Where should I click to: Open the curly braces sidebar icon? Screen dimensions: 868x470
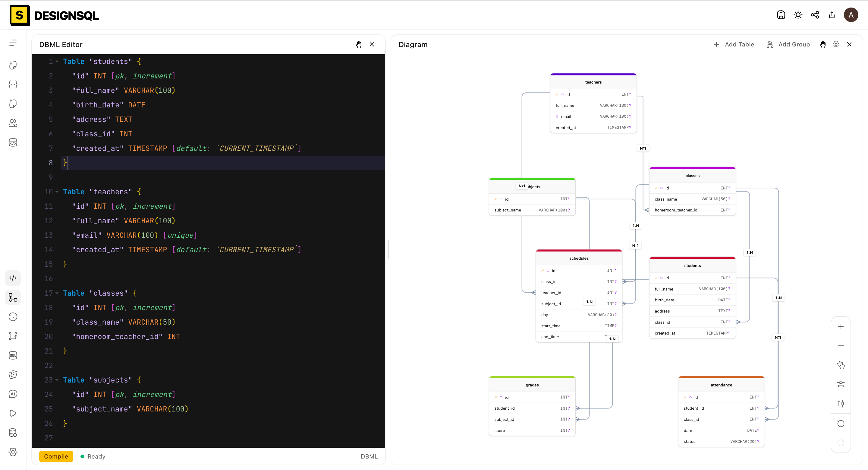(13, 84)
